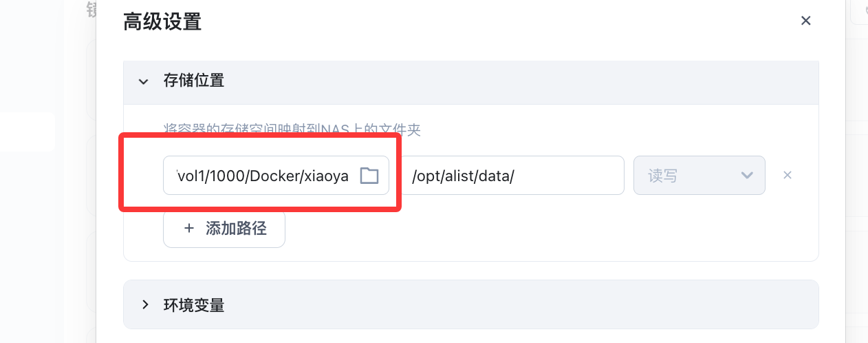
Task: Click the plus icon on 添加路径
Action: pos(189,229)
